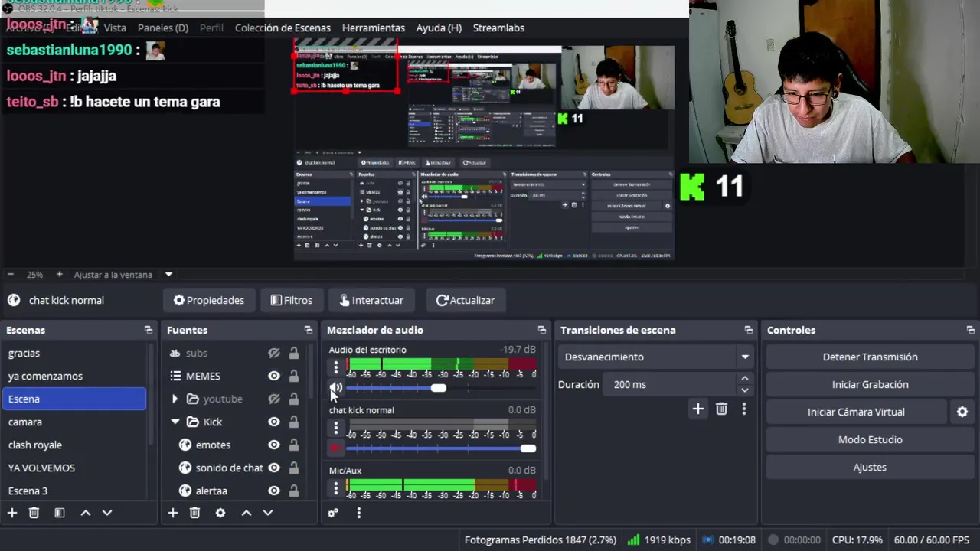The height and width of the screenshot is (551, 980).
Task: Hide the alertaa source
Action: point(274,491)
